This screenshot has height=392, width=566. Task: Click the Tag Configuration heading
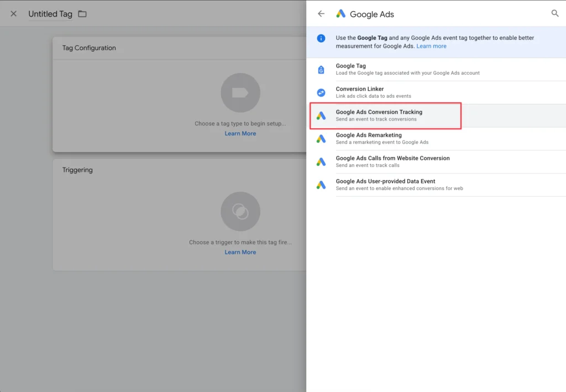click(x=89, y=48)
